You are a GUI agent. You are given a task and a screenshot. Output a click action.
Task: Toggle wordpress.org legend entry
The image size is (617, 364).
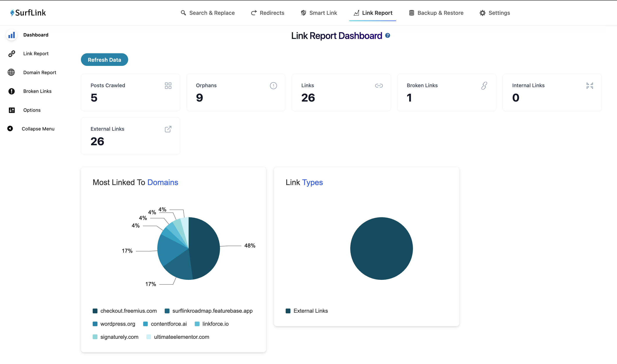(x=114, y=324)
